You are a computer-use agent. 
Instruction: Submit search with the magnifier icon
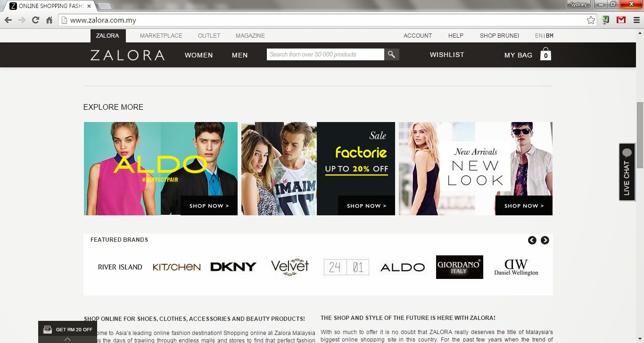(x=391, y=55)
